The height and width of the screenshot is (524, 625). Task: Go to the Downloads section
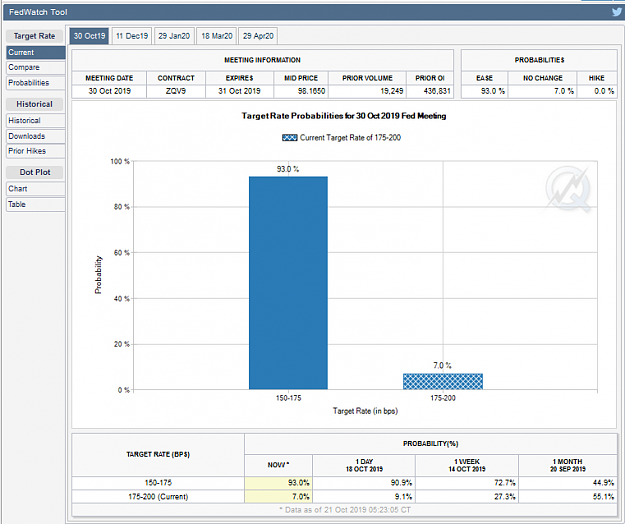35,136
